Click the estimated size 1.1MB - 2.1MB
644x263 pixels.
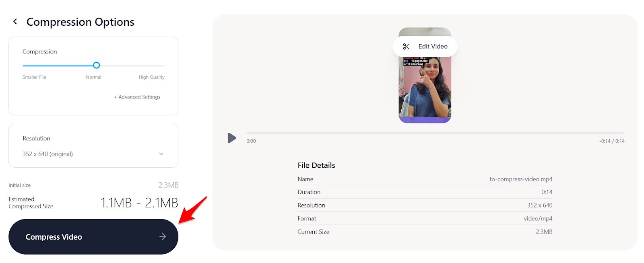point(139,203)
